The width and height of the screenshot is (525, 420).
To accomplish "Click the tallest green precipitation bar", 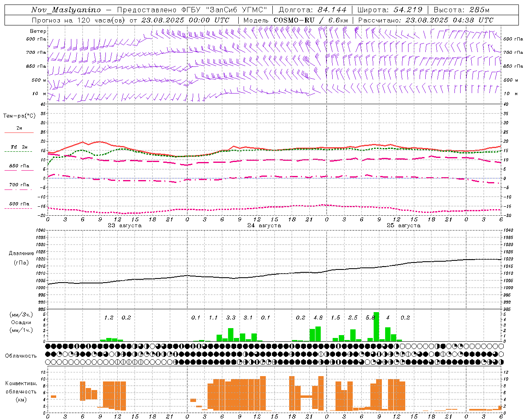I will tap(376, 327).
